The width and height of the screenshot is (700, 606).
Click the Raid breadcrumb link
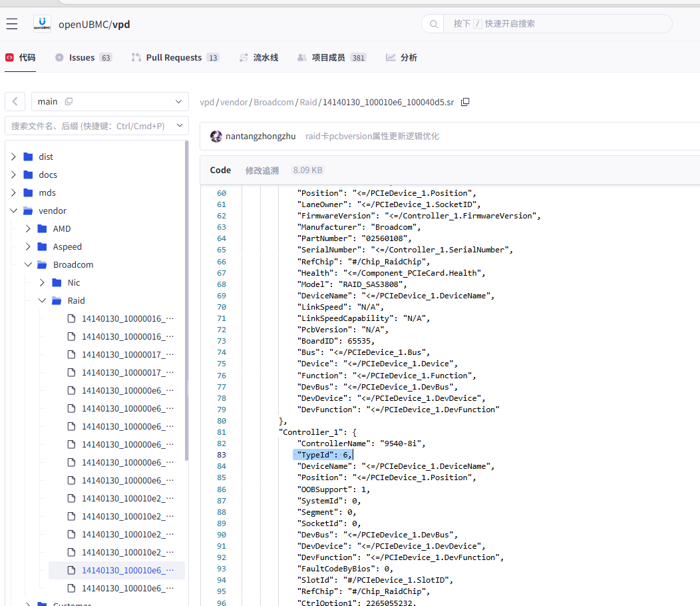coord(308,103)
